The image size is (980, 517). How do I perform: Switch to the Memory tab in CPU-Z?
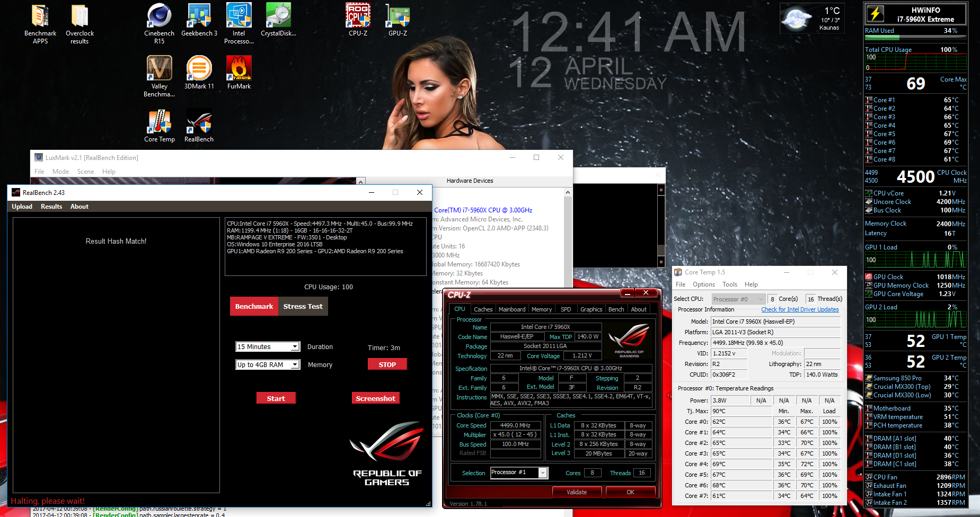point(542,309)
